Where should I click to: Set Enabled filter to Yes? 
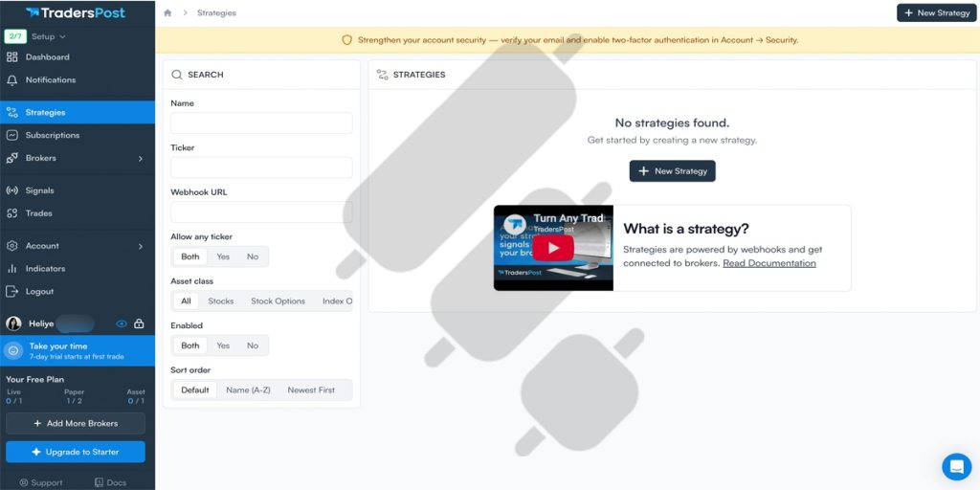223,345
